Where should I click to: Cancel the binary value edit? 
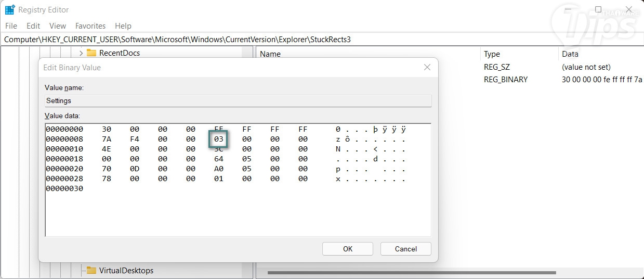[x=406, y=249]
